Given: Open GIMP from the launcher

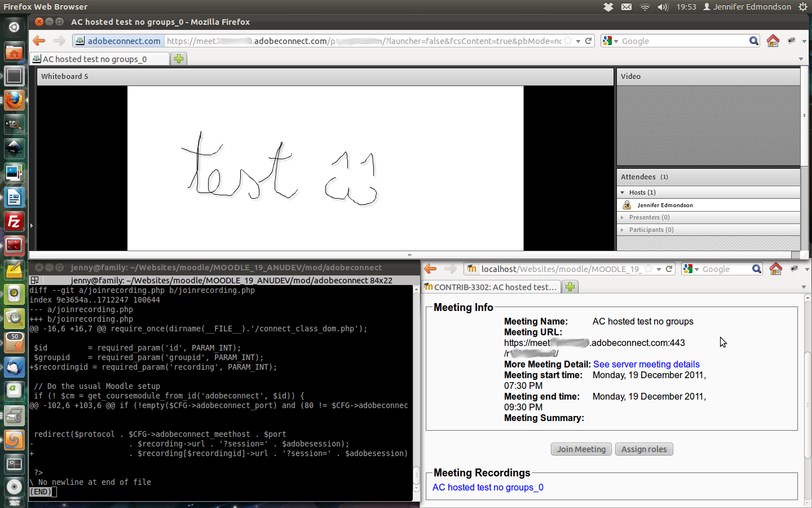Looking at the screenshot, I should click(14, 124).
